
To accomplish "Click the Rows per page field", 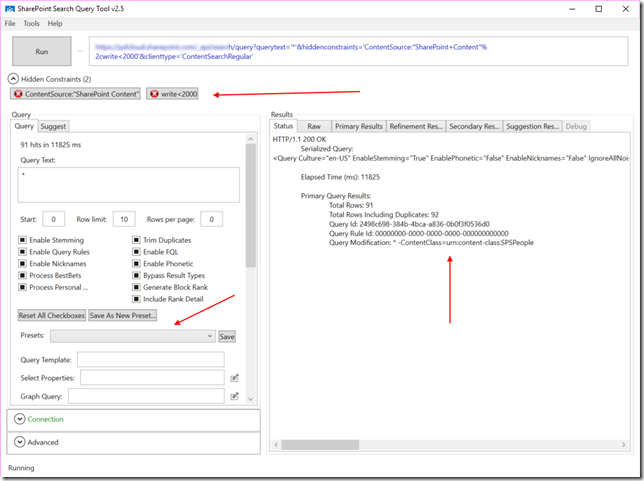I will [x=212, y=219].
